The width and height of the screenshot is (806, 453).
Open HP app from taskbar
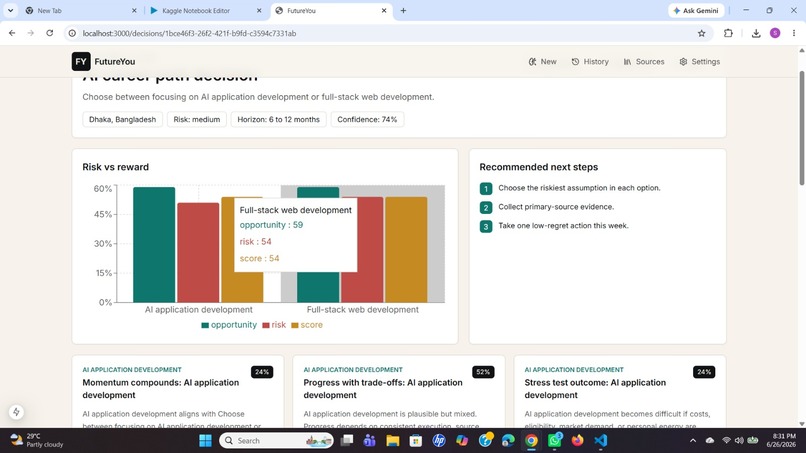point(438,441)
